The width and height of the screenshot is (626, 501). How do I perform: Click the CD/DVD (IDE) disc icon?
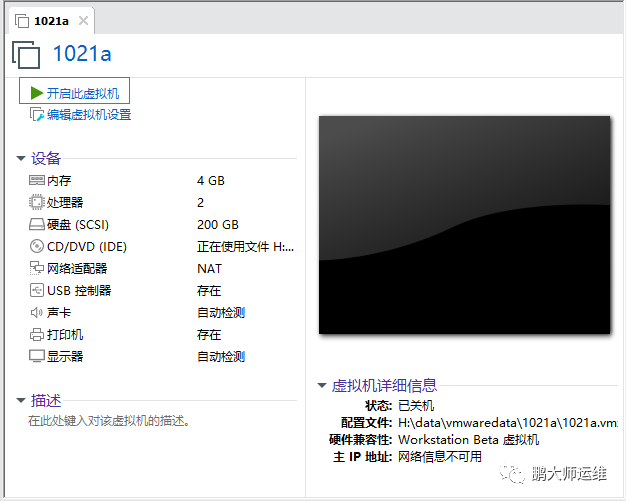[37, 246]
